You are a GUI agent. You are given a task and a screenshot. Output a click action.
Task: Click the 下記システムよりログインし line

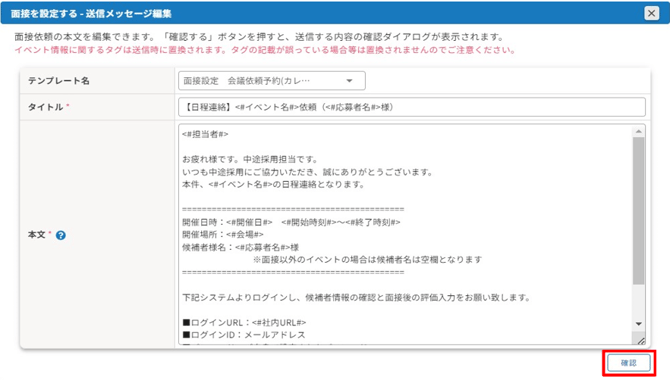(356, 298)
